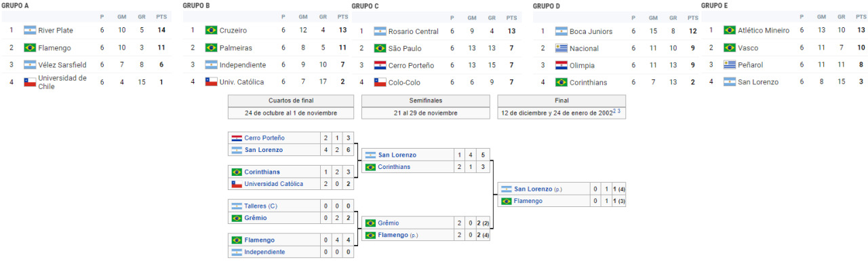Screen dimensions: 868x262
Task: Click the Semifinales header cell
Action: point(426,100)
